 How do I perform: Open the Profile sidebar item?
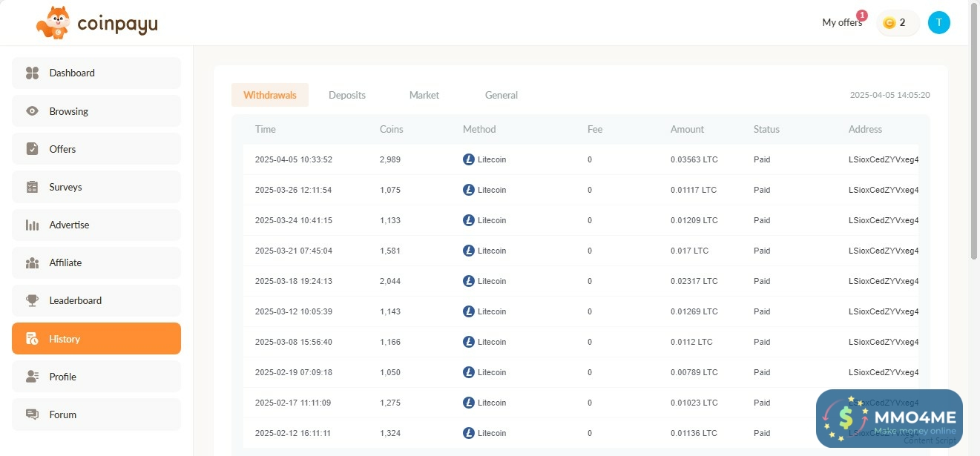coord(96,377)
